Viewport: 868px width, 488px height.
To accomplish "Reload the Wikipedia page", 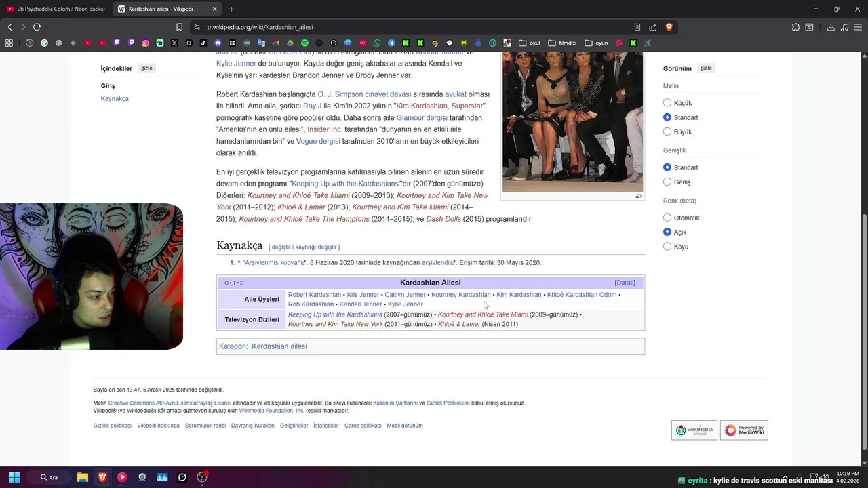I will click(37, 27).
